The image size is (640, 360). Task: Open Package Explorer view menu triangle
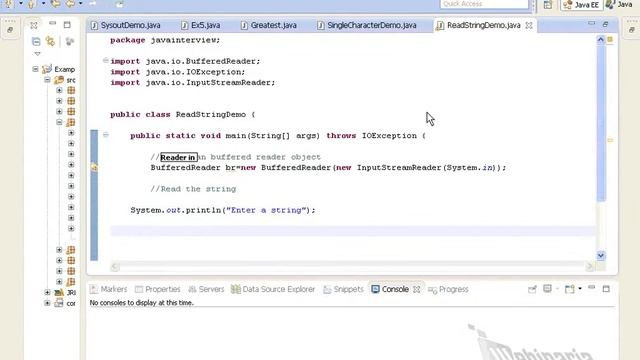pyautogui.click(x=38, y=54)
